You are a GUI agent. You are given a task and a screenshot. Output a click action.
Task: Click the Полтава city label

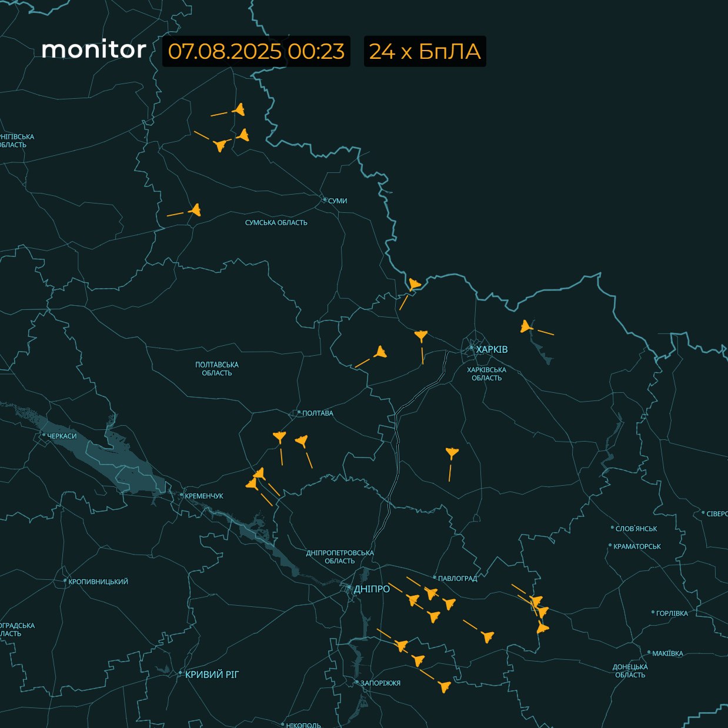[x=318, y=413]
